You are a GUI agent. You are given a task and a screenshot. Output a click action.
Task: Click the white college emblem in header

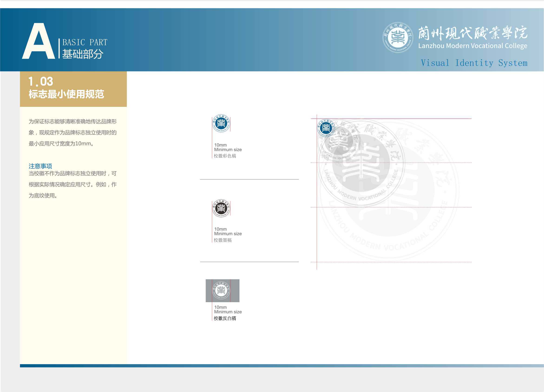(x=398, y=37)
